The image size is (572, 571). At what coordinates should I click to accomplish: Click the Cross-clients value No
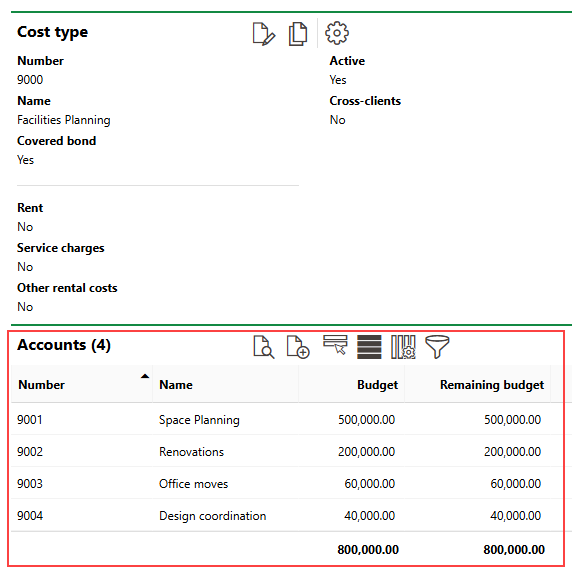[x=337, y=120]
